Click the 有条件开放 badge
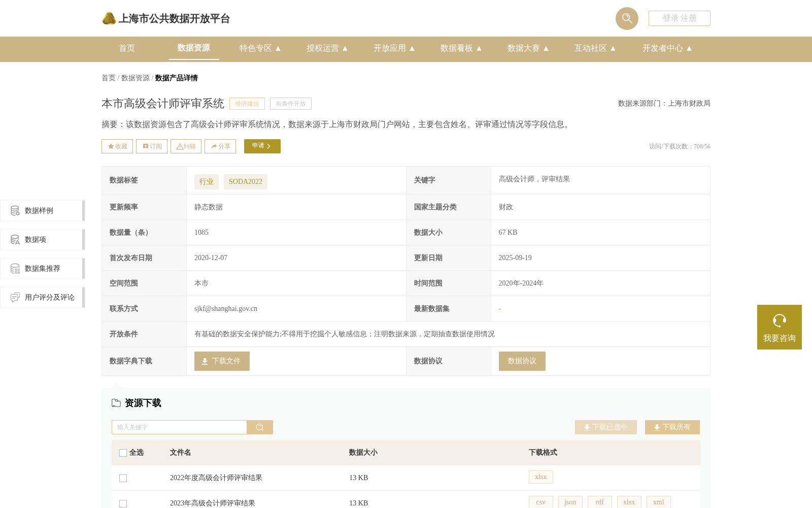Screen dimensions: 812x508 point(291,104)
